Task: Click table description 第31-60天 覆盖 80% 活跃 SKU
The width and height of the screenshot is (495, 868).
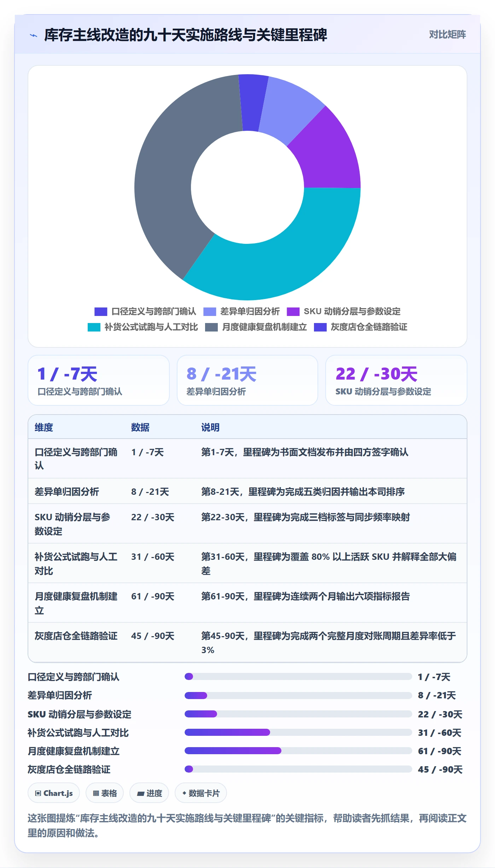Action: click(x=329, y=564)
